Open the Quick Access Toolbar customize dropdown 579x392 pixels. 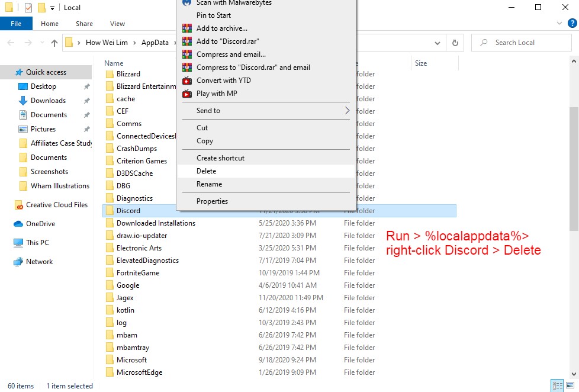tap(53, 8)
